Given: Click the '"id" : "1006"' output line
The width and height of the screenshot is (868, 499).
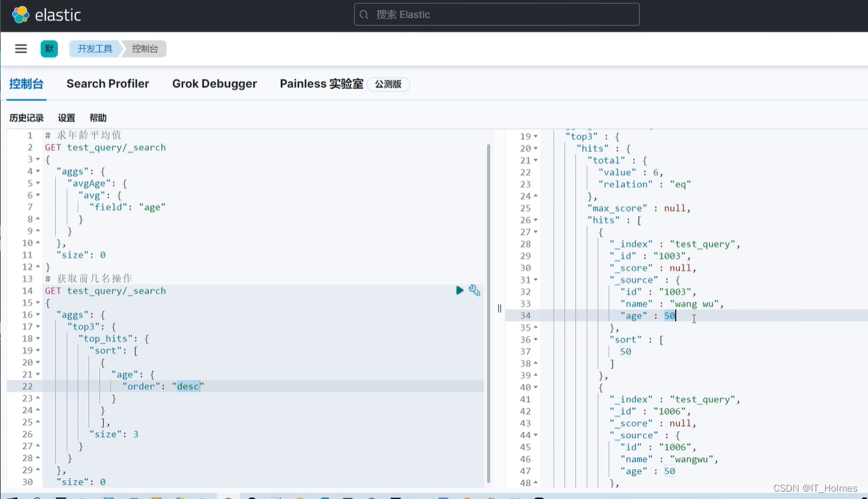Looking at the screenshot, I should [x=658, y=447].
